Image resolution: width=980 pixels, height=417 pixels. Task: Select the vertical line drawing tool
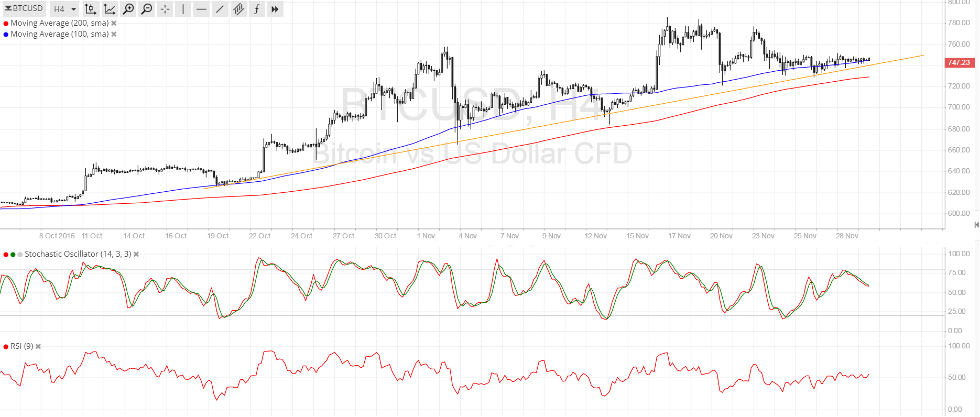click(183, 9)
